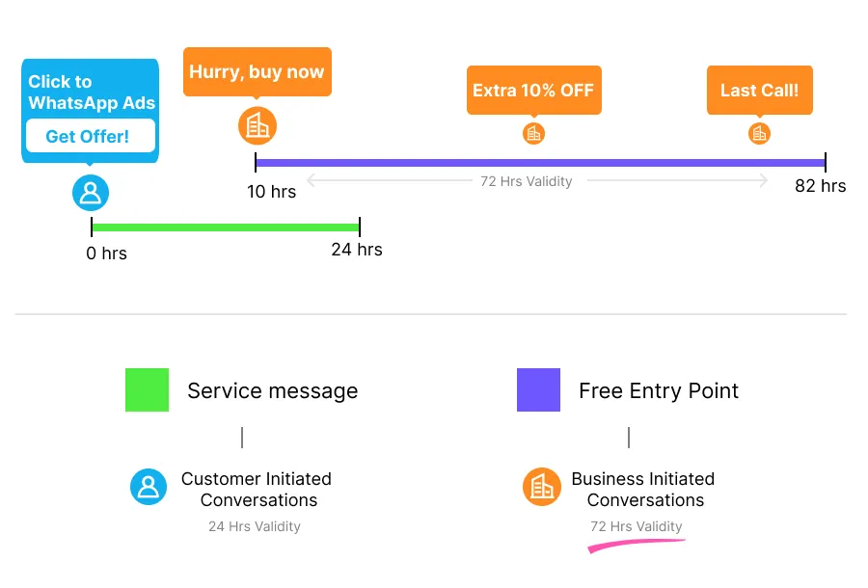Click the underlined 72 Hrs Validity text
This screenshot has width=868, height=588.
[637, 527]
